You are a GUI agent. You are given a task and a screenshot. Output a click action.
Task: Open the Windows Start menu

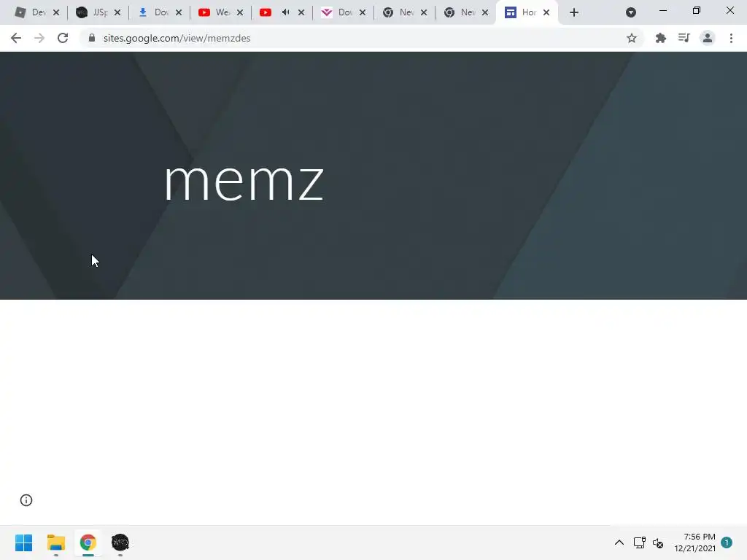24,542
